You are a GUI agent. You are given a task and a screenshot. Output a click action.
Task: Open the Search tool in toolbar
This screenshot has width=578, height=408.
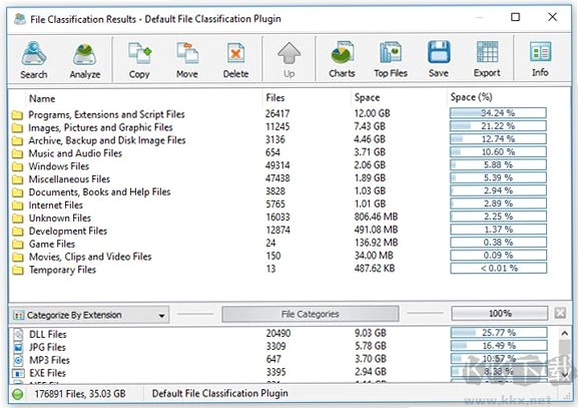click(34, 60)
